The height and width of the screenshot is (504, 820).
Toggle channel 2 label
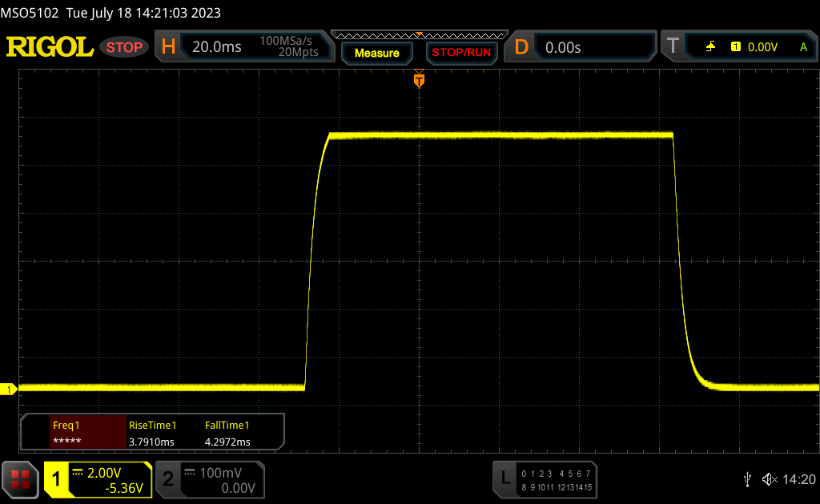pos(168,479)
